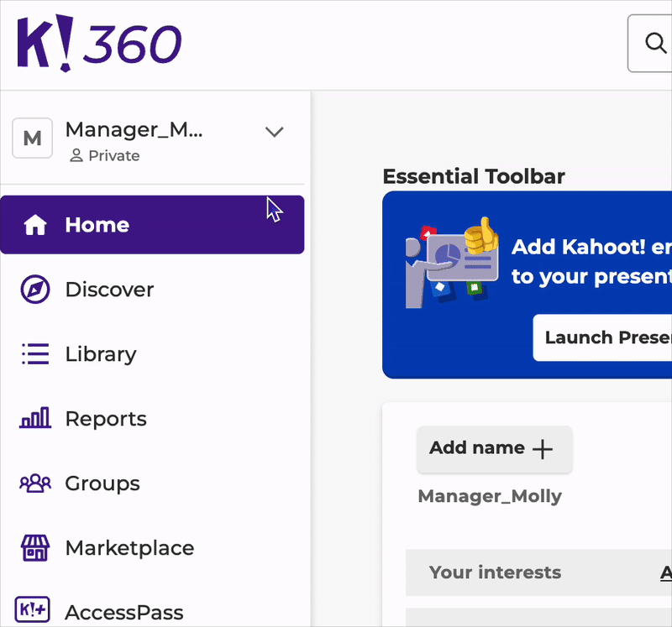Open Reports via the bar chart icon
The image size is (672, 627).
click(35, 419)
